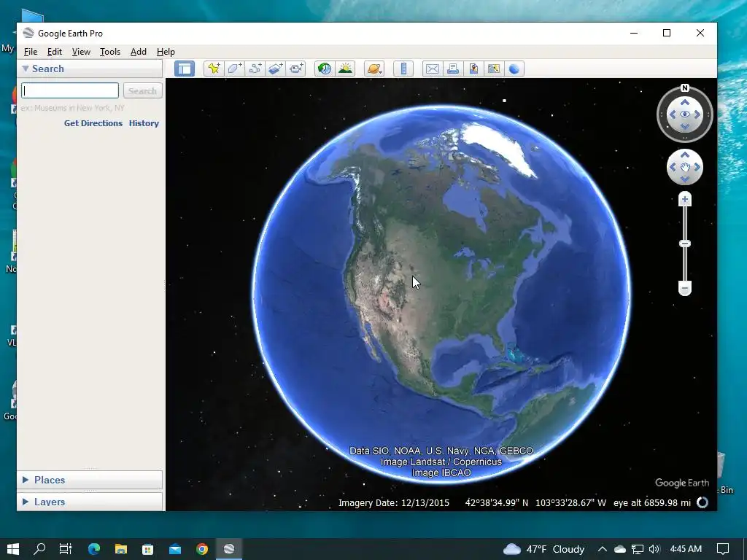Open the Help menu
The image size is (747, 560).
click(x=166, y=52)
